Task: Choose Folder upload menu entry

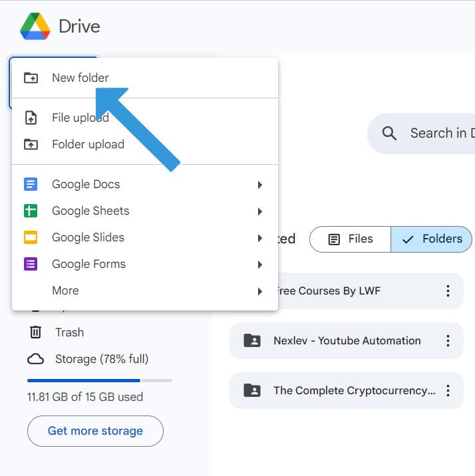Action: (x=145, y=144)
